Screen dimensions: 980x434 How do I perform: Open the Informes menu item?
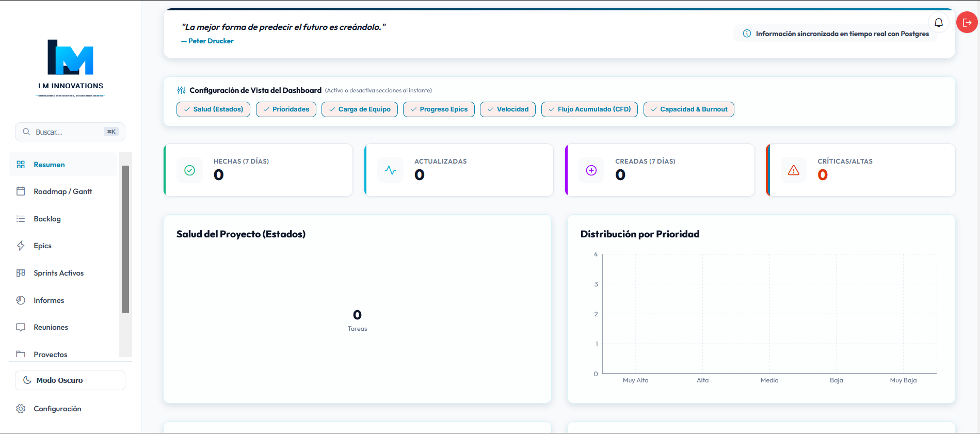(x=63, y=300)
